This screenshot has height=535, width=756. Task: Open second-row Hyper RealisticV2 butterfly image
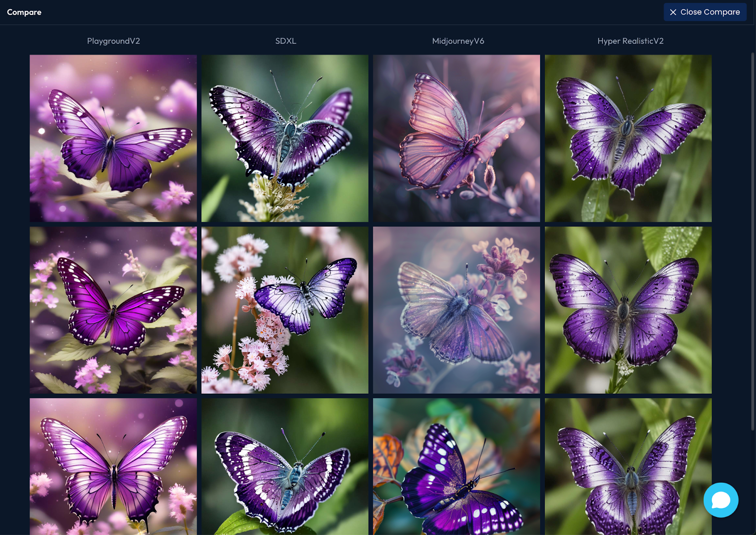[x=628, y=310]
